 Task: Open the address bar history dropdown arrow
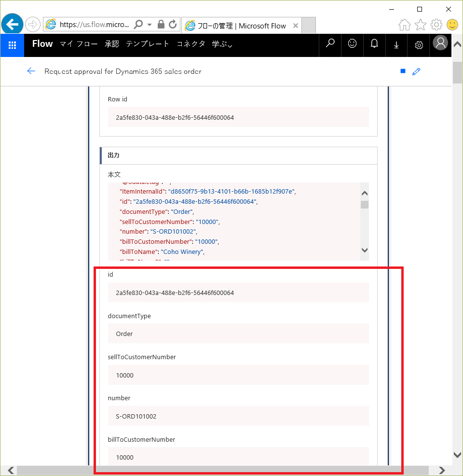[150, 25]
